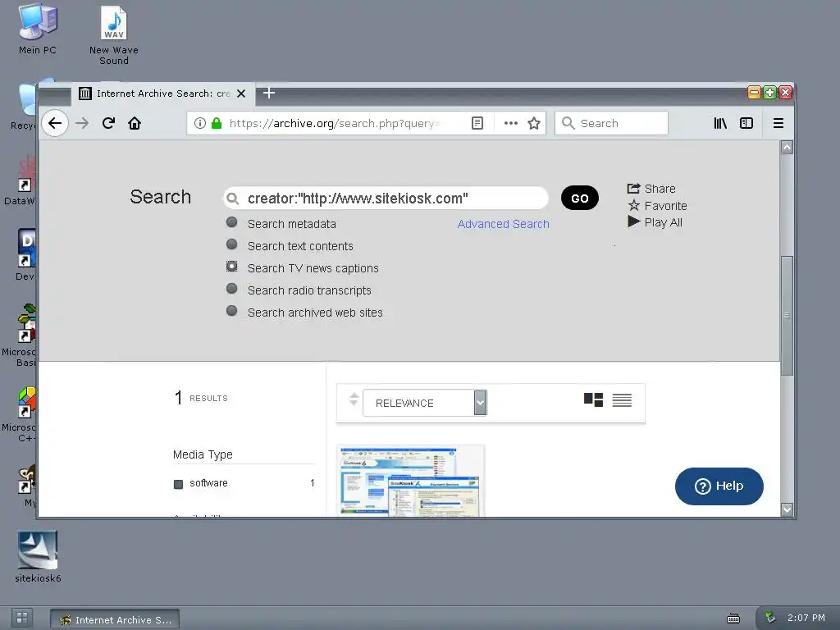
Task: Open the SiteKiosk result thumbnail
Action: point(410,481)
